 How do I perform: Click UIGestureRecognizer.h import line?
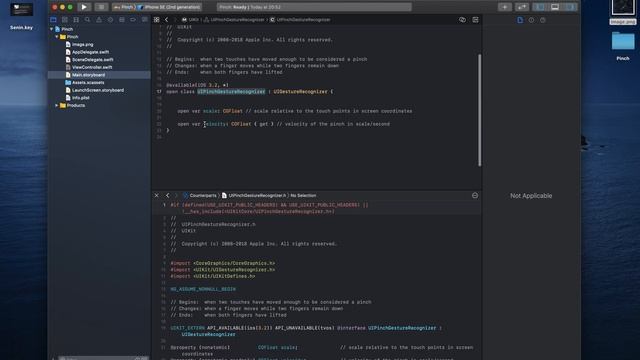pyautogui.click(x=222, y=270)
